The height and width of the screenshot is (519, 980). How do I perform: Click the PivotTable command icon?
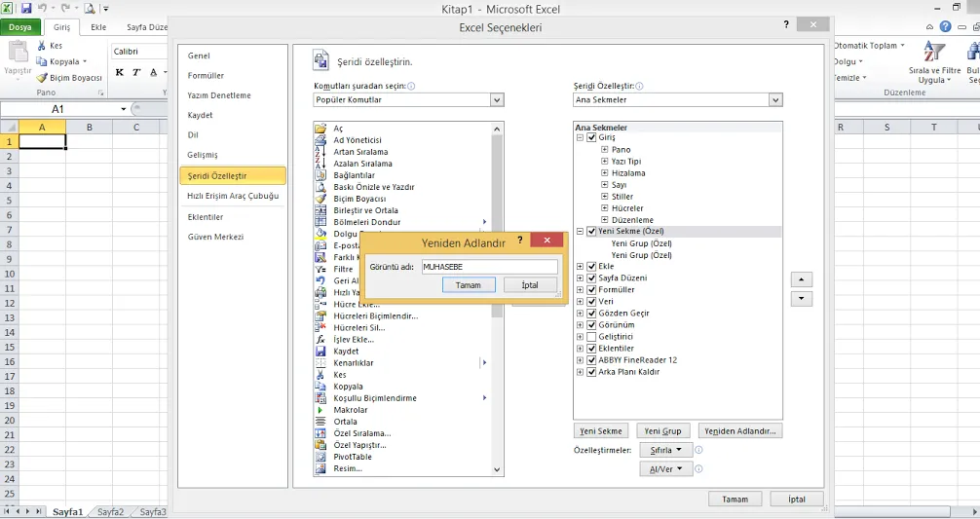320,457
